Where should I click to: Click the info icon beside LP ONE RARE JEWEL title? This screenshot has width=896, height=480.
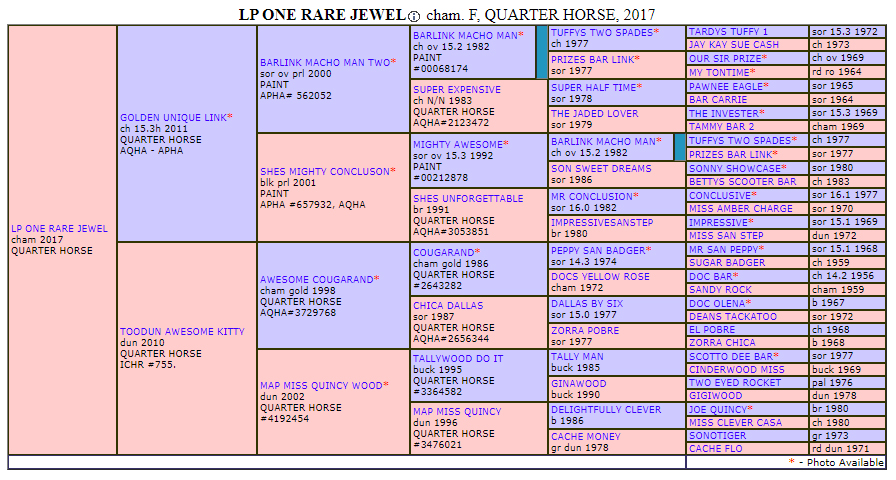point(415,16)
